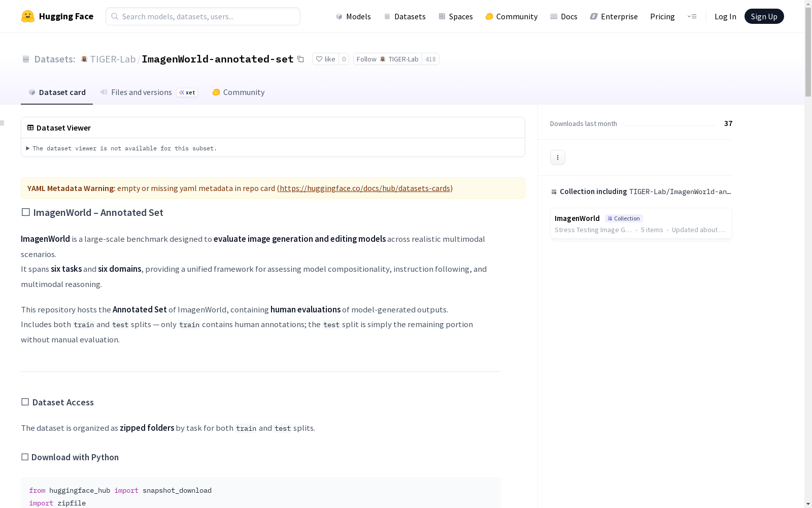The image size is (812, 508).
Task: Open the Datasets page from the top navigation
Action: [404, 16]
